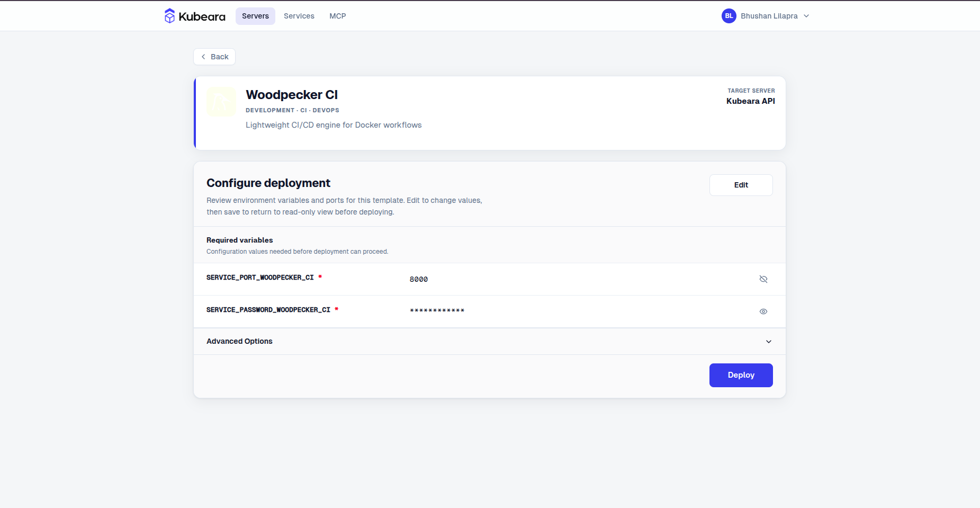This screenshot has height=508, width=980.
Task: Click the port value 8000
Action: (419, 279)
